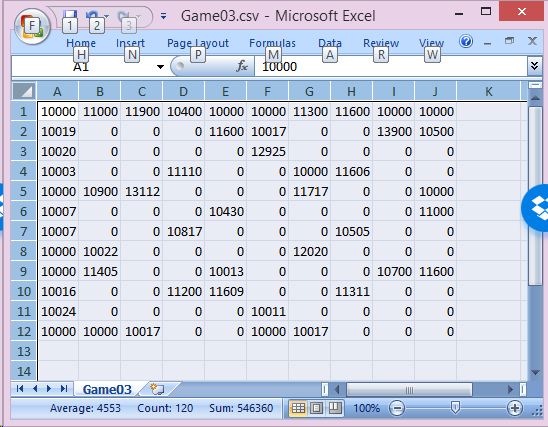The width and height of the screenshot is (548, 427).
Task: Select row 13 header
Action: point(23,352)
